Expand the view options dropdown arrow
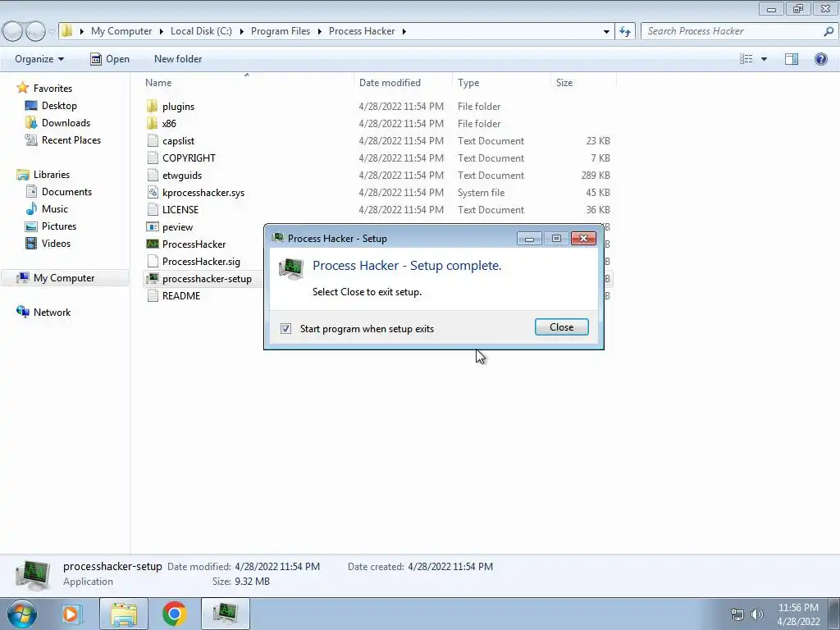Viewport: 840px width, 630px height. (x=764, y=59)
